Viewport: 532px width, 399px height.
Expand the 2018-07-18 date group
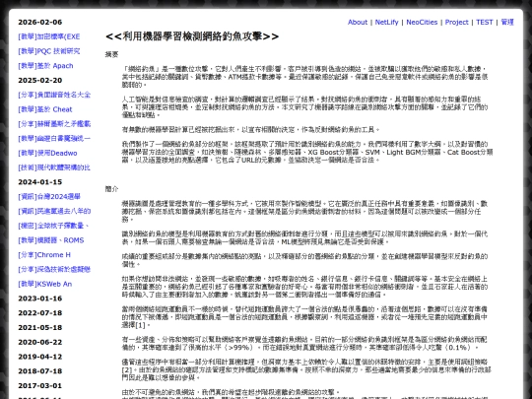(x=40, y=371)
